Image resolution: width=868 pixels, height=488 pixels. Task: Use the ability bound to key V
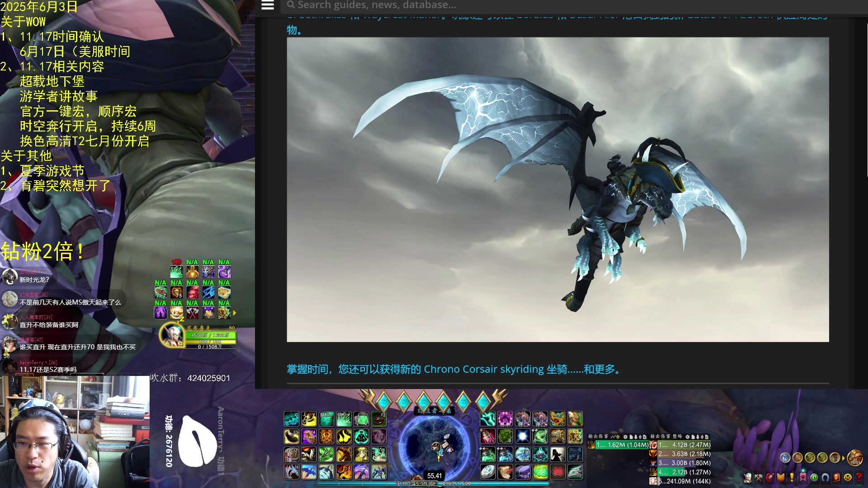click(x=309, y=419)
